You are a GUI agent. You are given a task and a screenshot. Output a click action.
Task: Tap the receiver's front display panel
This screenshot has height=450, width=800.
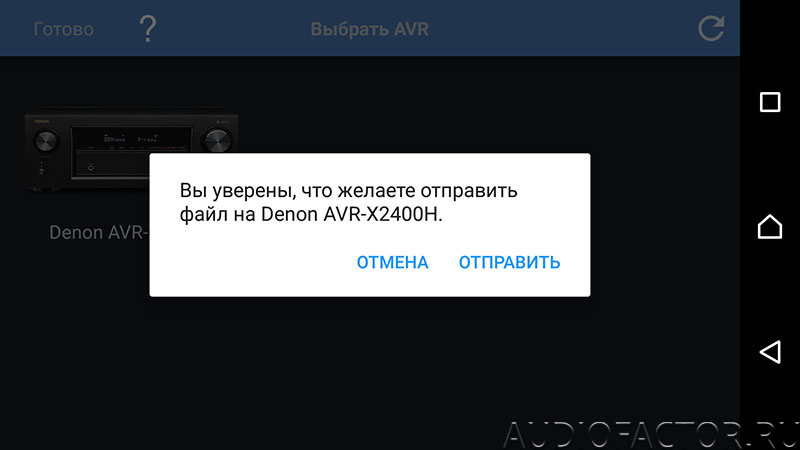click(x=131, y=139)
